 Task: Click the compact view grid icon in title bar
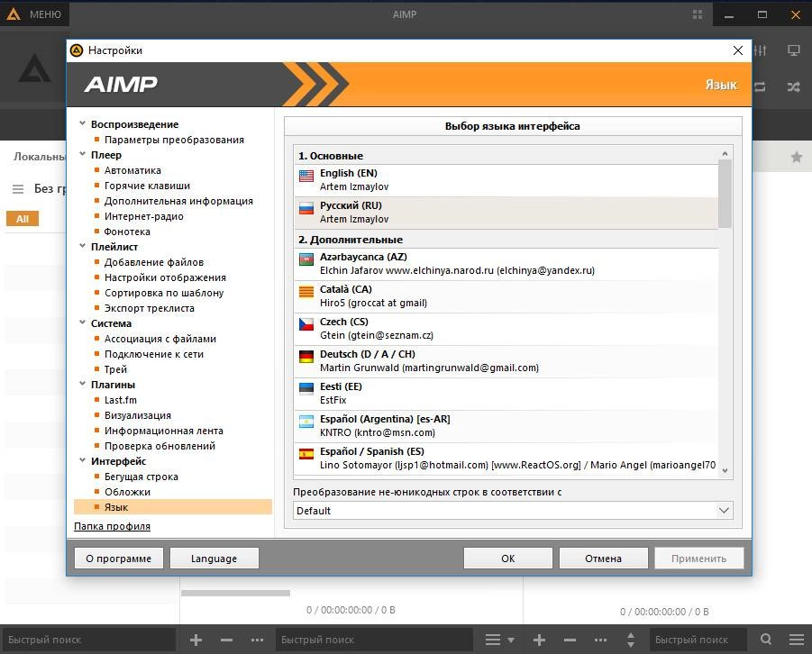click(x=697, y=14)
